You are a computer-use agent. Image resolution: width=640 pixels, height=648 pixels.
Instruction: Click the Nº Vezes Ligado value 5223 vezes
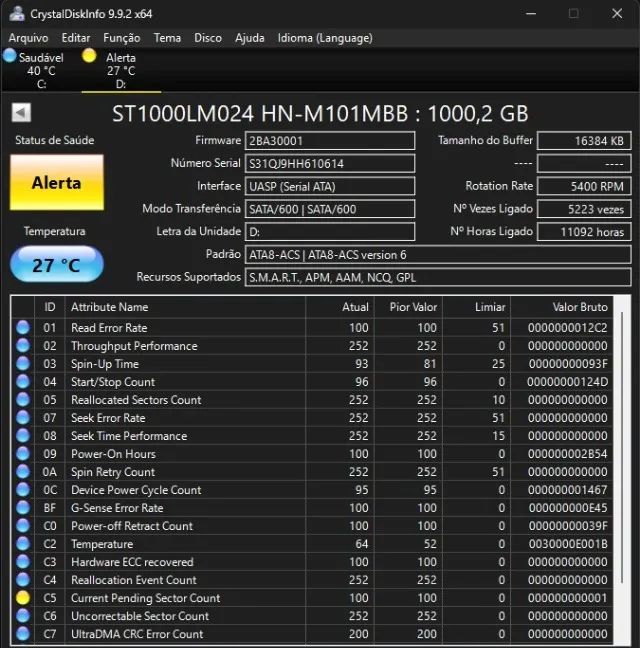[x=584, y=209]
